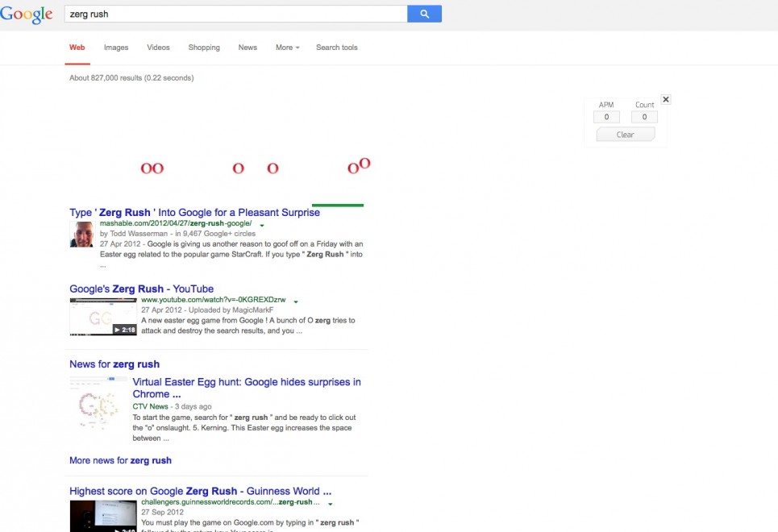Click the www.youtube.com green URL text
This screenshot has width=778, height=532.
[214, 300]
